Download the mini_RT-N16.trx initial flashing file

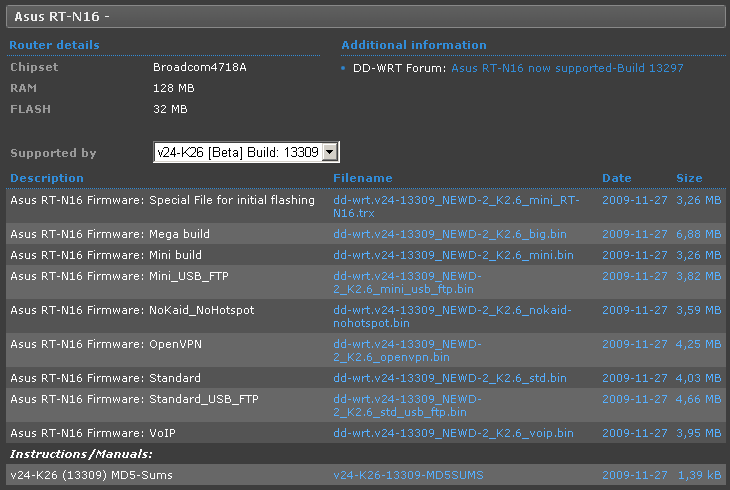[x=456, y=206]
